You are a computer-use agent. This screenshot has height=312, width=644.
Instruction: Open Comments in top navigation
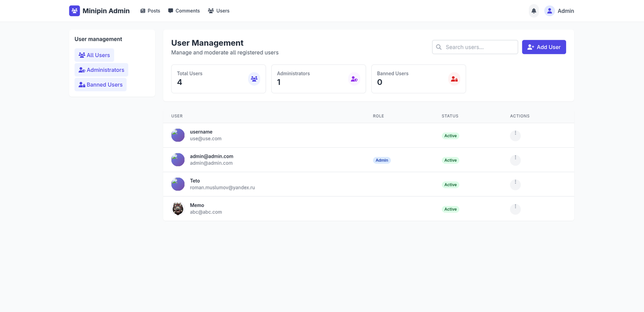tap(184, 11)
